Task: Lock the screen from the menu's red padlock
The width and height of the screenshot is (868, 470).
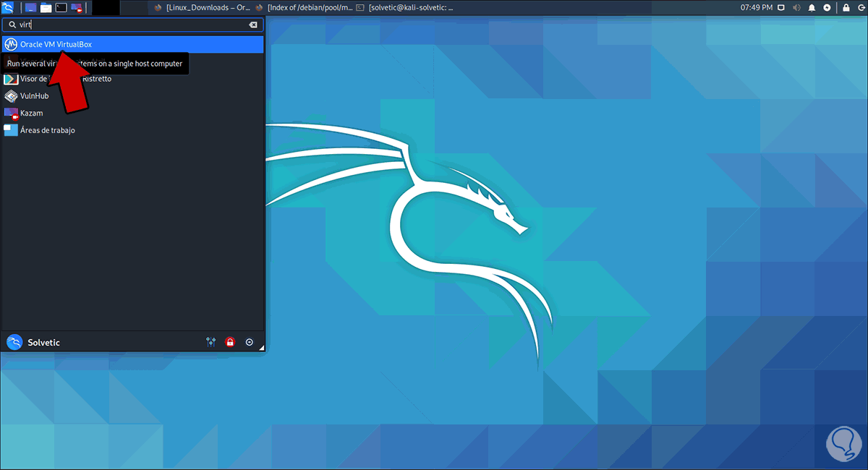Action: pyautogui.click(x=230, y=343)
